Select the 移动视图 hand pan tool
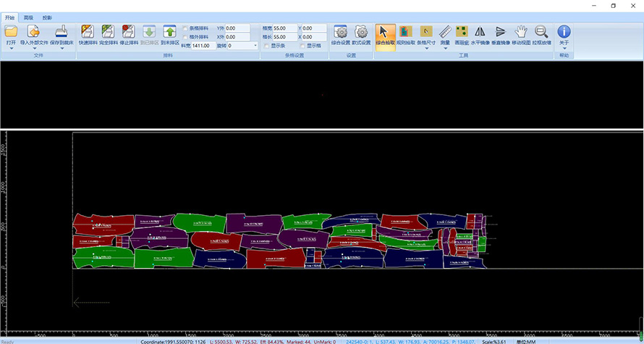 (521, 33)
